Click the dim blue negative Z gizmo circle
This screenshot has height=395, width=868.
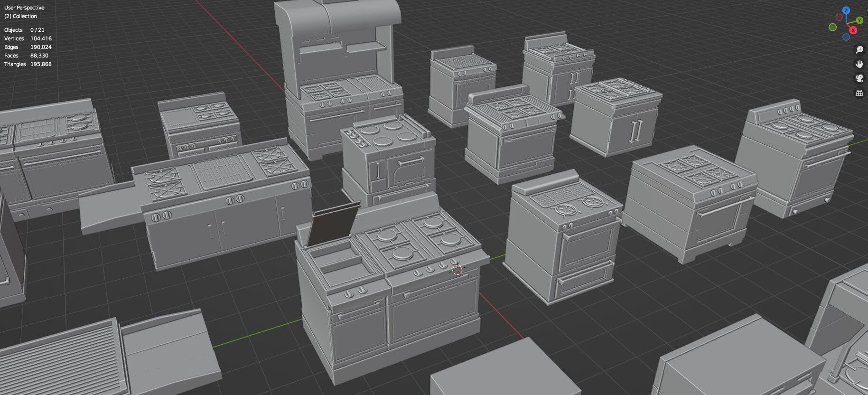[846, 37]
